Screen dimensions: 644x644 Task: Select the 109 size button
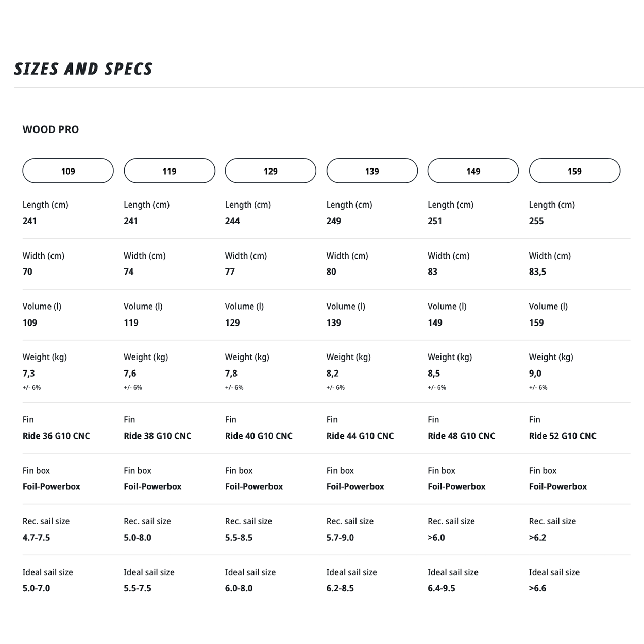(x=68, y=171)
